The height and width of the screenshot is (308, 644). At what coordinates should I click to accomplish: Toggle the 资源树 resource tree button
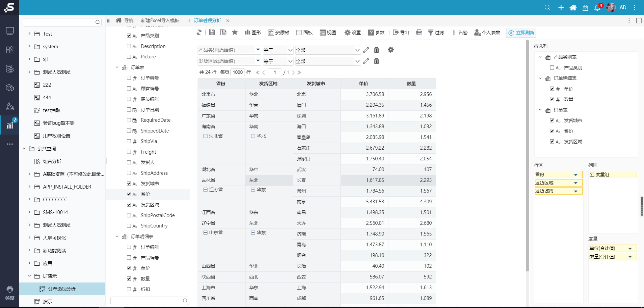pyautogui.click(x=278, y=33)
